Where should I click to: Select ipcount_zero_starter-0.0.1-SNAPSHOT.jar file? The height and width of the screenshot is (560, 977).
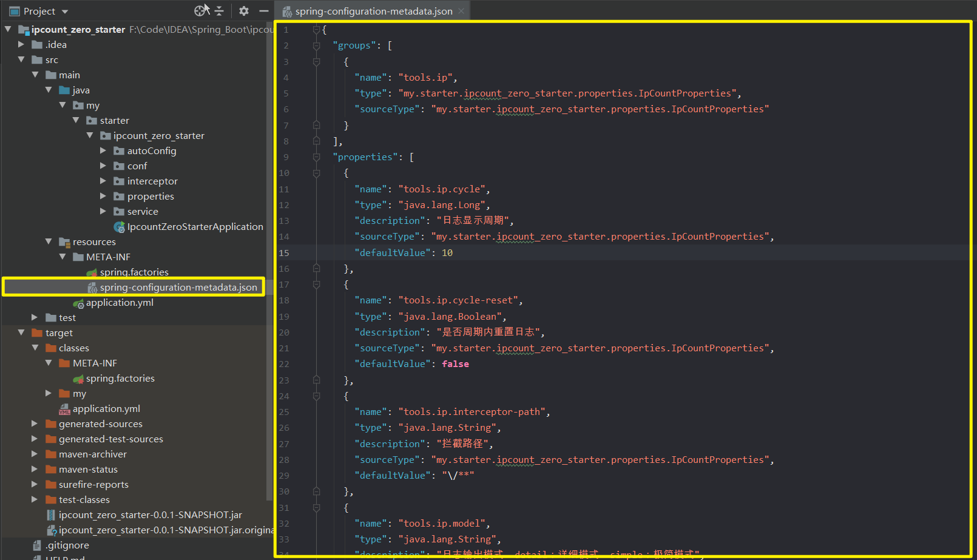point(150,514)
